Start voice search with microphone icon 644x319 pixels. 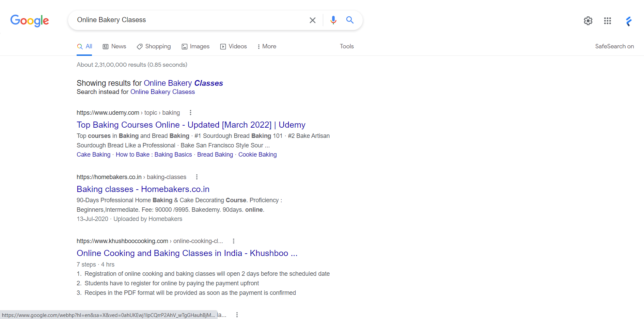(x=333, y=20)
